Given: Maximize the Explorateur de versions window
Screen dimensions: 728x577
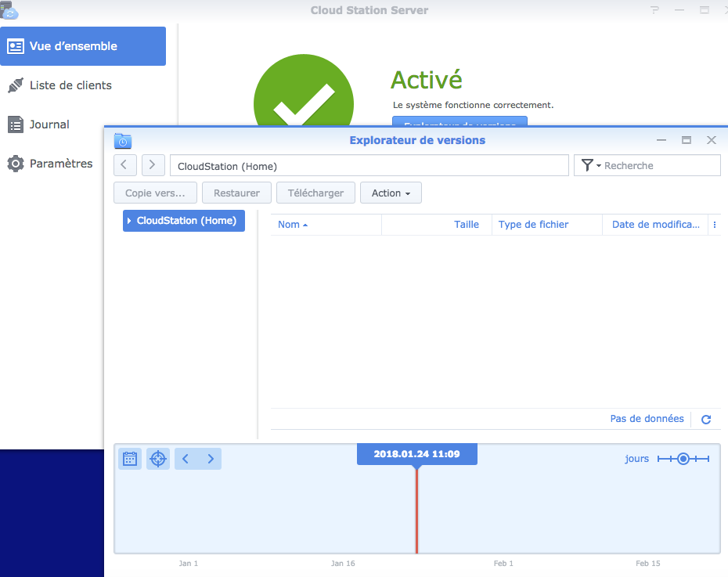Looking at the screenshot, I should [x=687, y=140].
